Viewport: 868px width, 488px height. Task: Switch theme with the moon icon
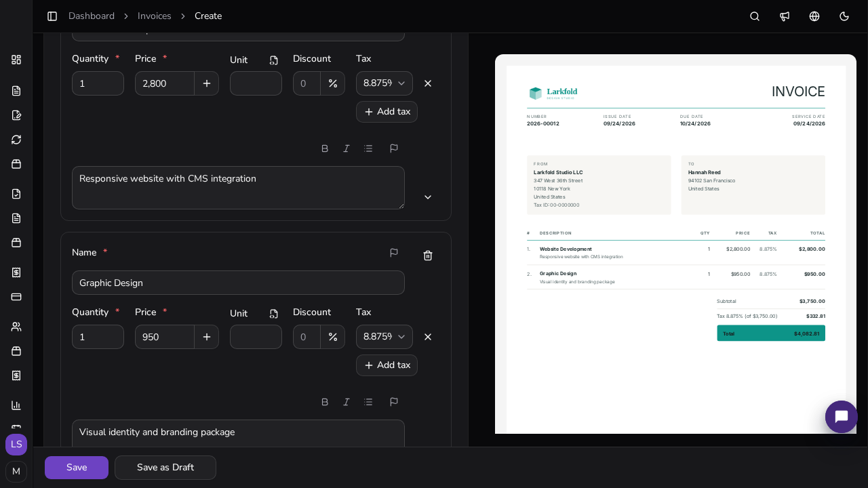[844, 16]
